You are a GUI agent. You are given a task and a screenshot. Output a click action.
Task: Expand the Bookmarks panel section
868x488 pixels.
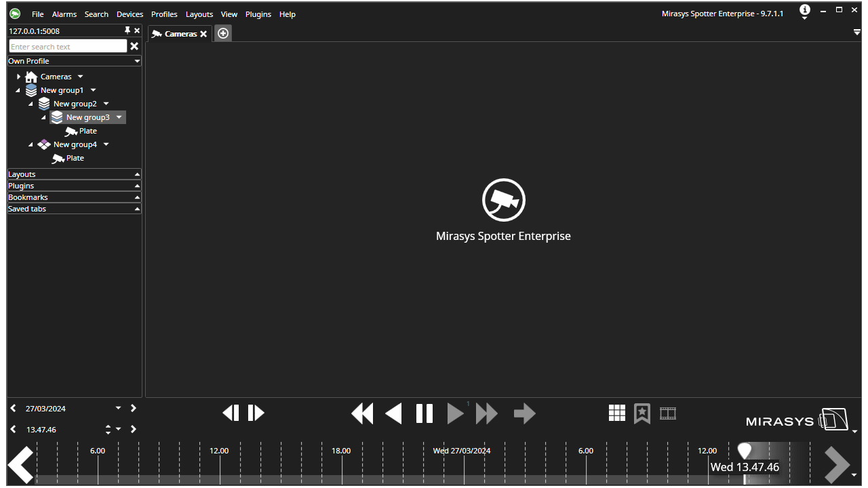(x=75, y=197)
